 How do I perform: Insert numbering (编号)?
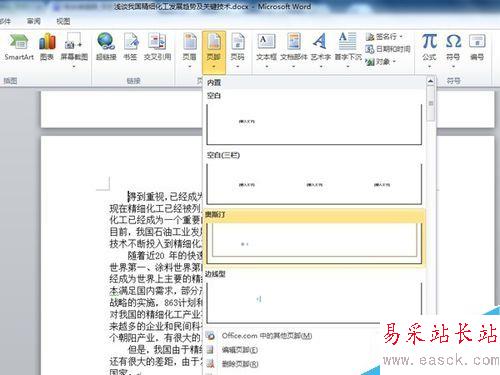[x=477, y=48]
